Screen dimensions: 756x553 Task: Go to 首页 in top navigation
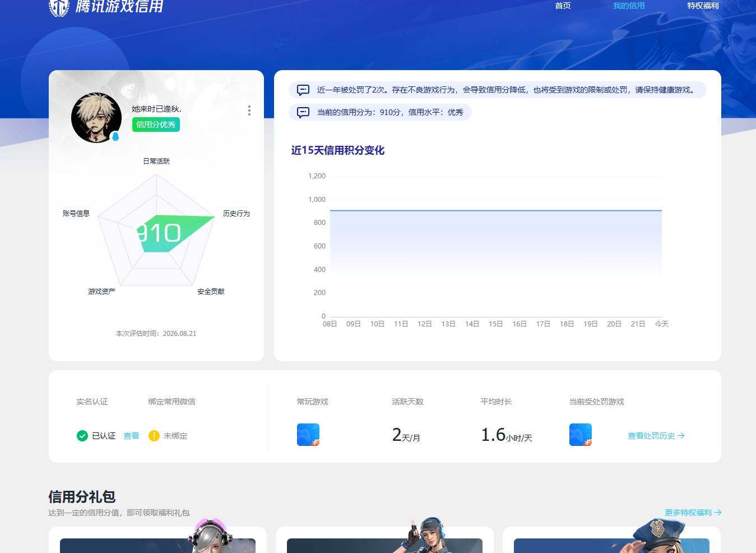[563, 6]
